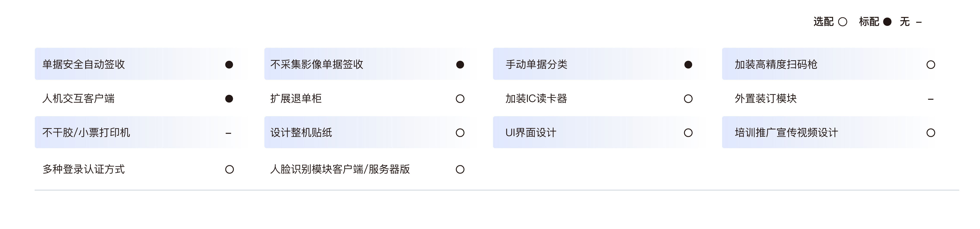Click the 无 legend label
Screen dimensions: 980x229
click(x=905, y=22)
